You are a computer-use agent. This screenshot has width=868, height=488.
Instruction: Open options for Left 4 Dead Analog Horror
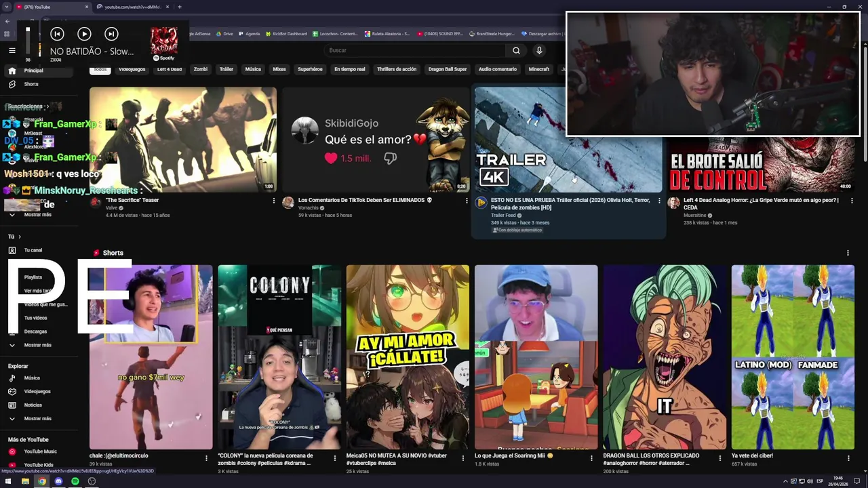(x=852, y=201)
